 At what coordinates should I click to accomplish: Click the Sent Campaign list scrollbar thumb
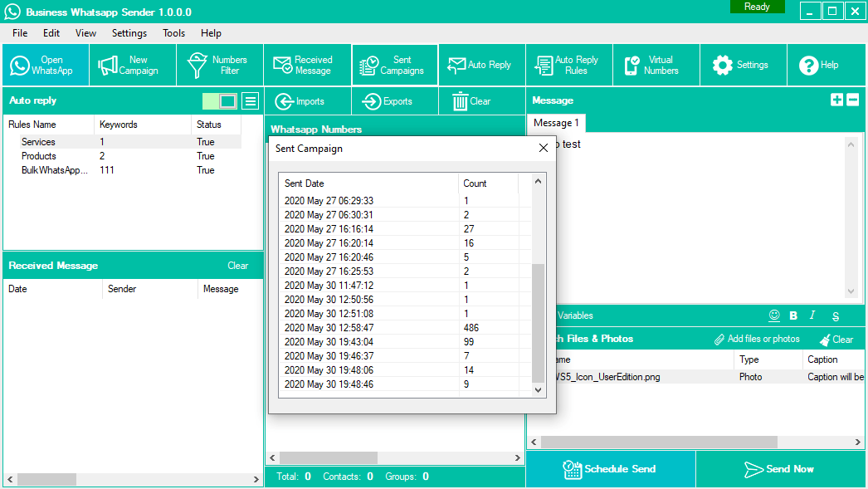point(539,324)
